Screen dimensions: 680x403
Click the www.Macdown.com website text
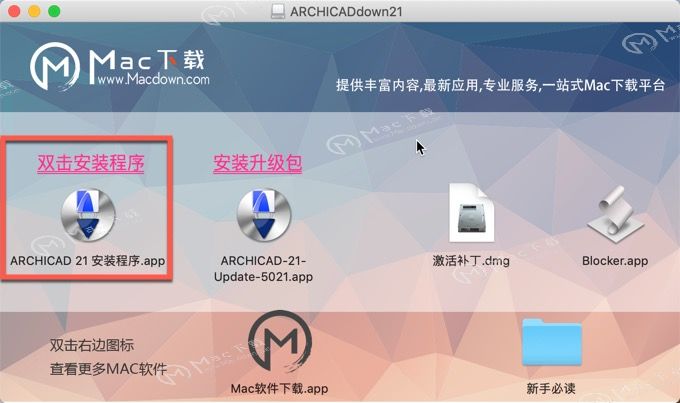coord(153,79)
